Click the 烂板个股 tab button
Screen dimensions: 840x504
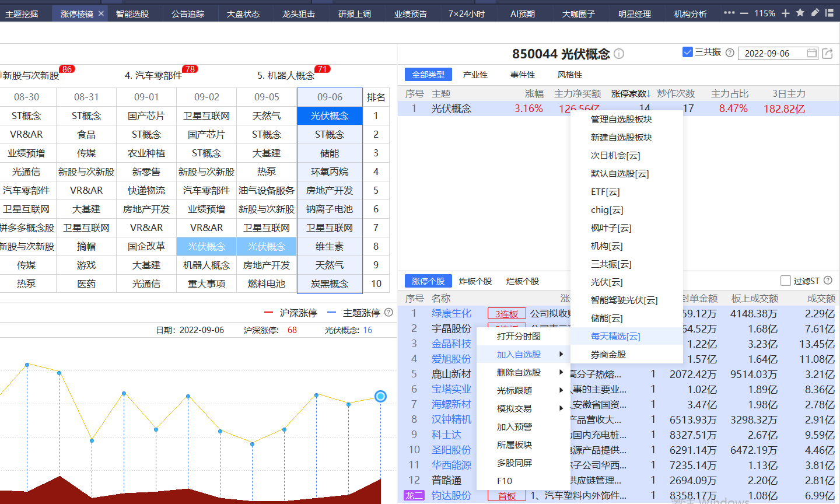click(522, 281)
